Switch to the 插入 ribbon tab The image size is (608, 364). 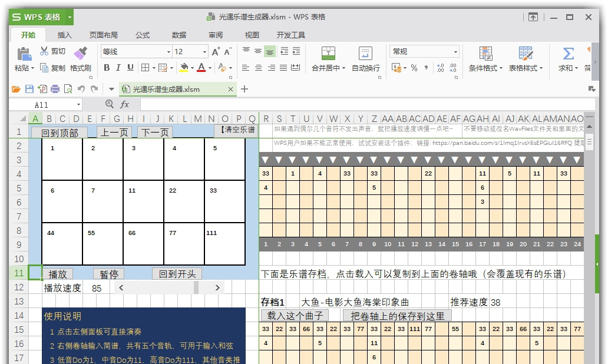65,35
